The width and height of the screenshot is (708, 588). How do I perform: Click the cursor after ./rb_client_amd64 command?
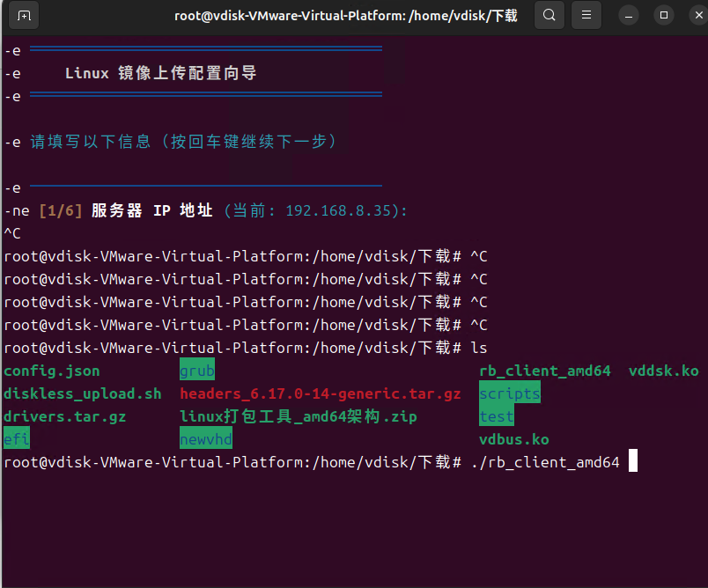[x=632, y=462]
